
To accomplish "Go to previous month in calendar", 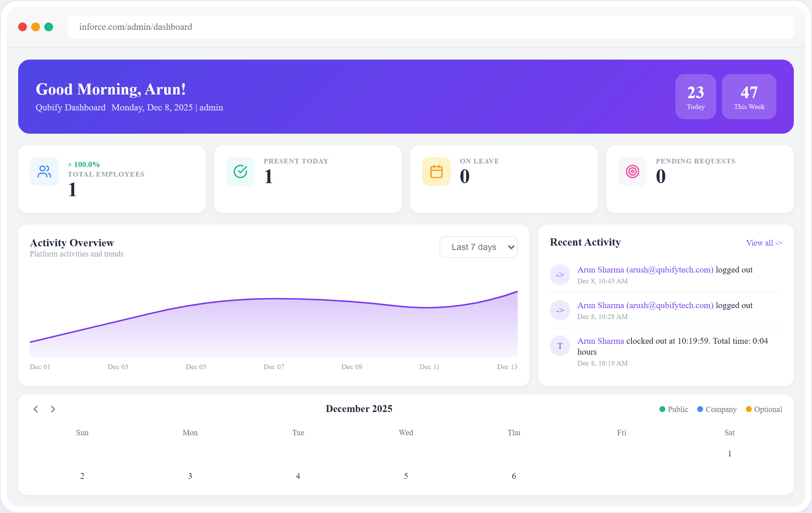I will 36,409.
